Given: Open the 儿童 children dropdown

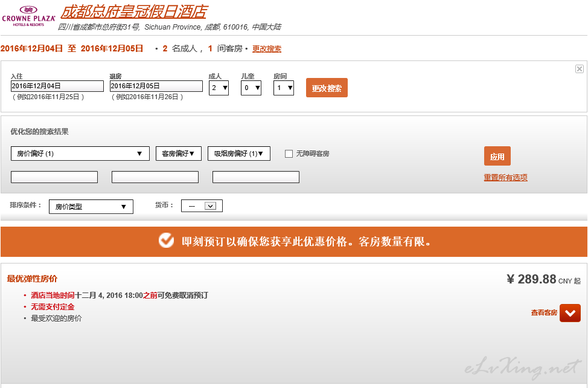Looking at the screenshot, I should coord(251,88).
